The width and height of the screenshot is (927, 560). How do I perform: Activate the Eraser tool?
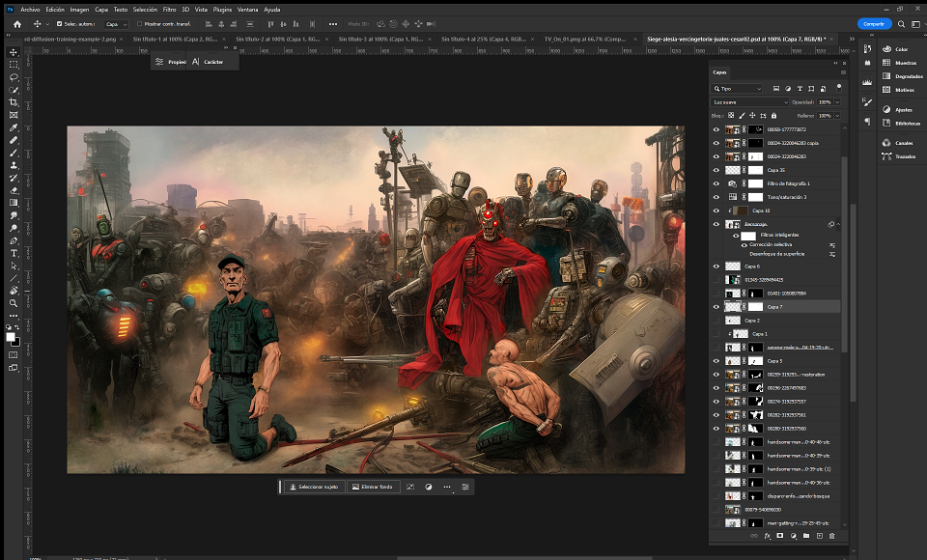tap(14, 190)
